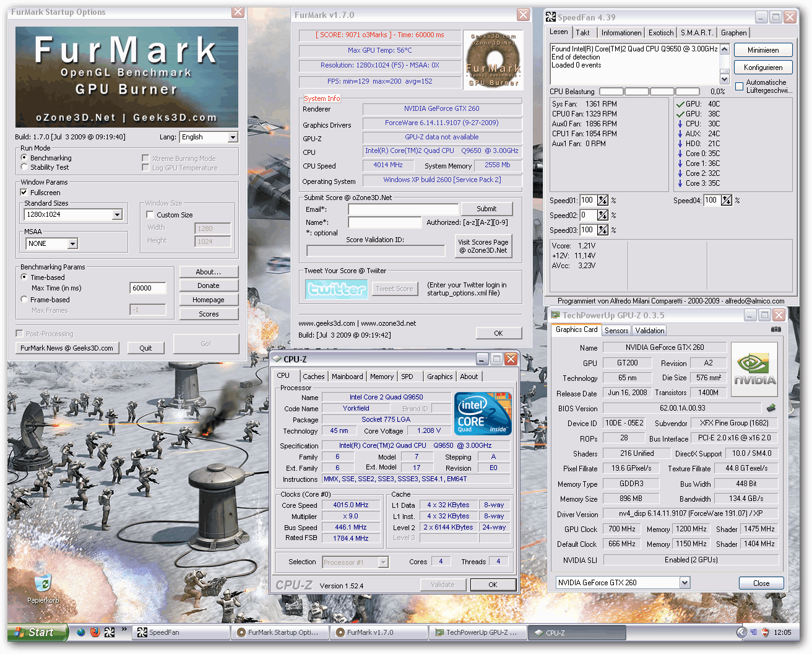
Task: Click the SpeedFan fan icon in quick launch
Action: click(110, 632)
